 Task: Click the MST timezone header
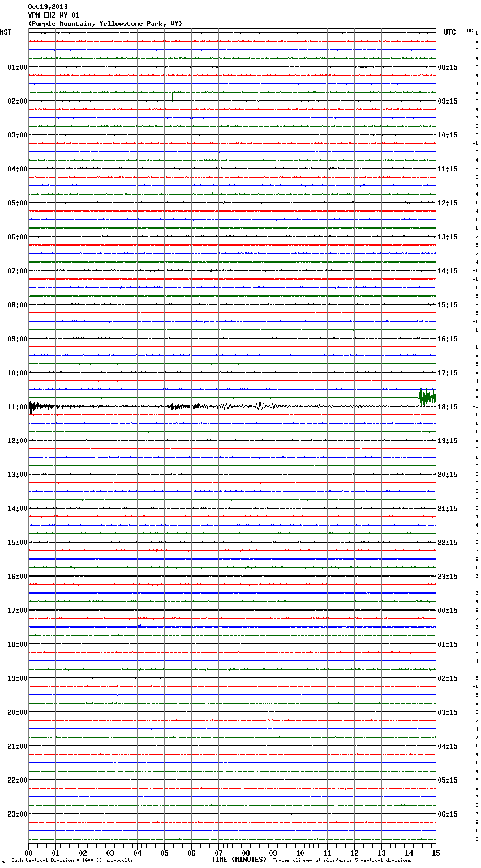coord(6,32)
